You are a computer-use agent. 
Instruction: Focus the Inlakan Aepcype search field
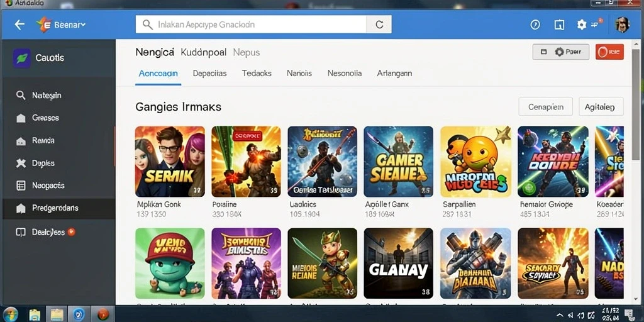point(250,25)
